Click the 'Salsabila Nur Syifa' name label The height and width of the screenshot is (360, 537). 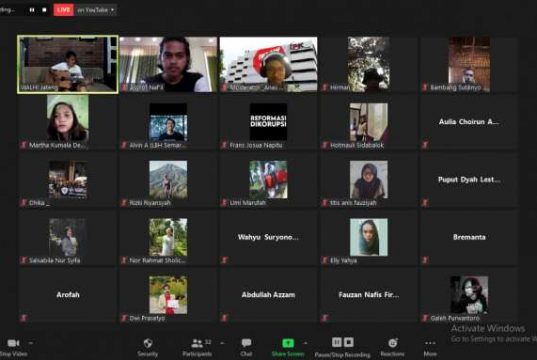click(x=54, y=260)
